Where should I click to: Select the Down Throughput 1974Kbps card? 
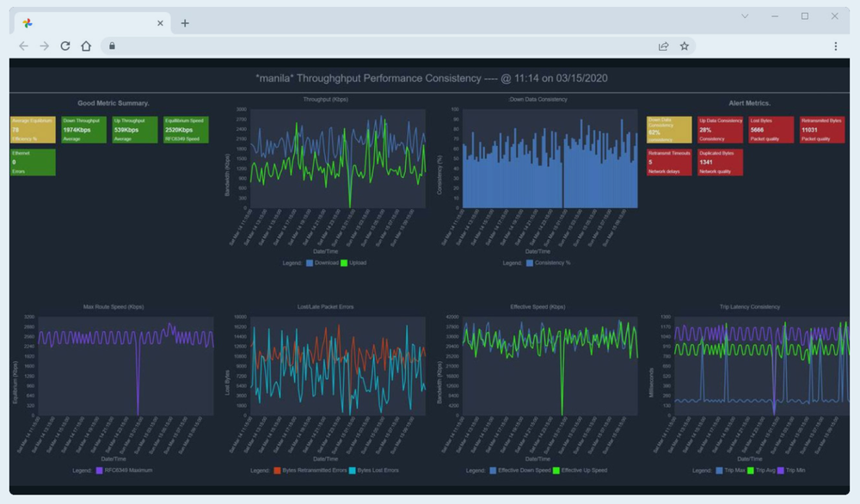coord(84,129)
